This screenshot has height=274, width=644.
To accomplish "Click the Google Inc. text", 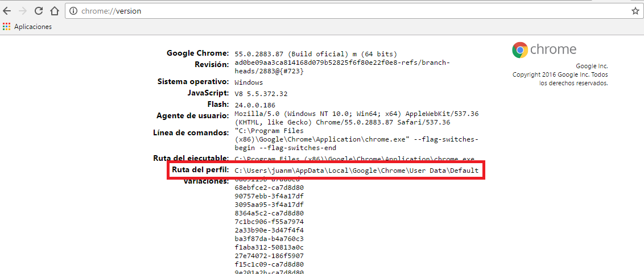I will click(x=592, y=66).
